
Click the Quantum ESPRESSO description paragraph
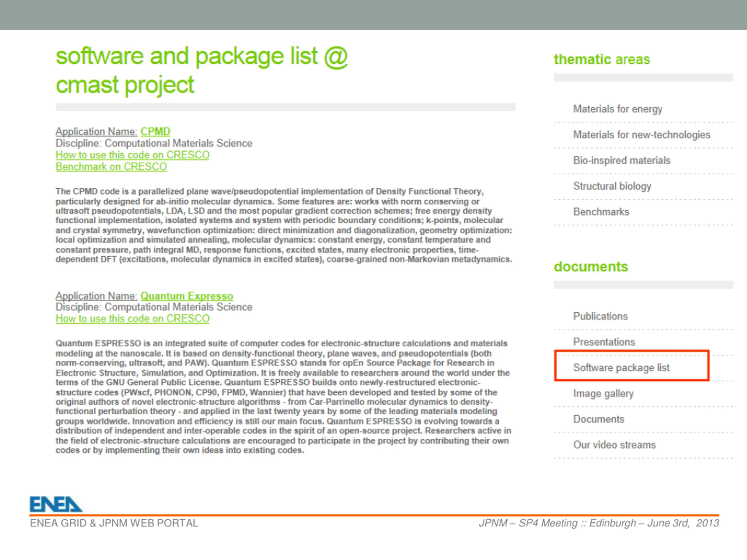(283, 397)
